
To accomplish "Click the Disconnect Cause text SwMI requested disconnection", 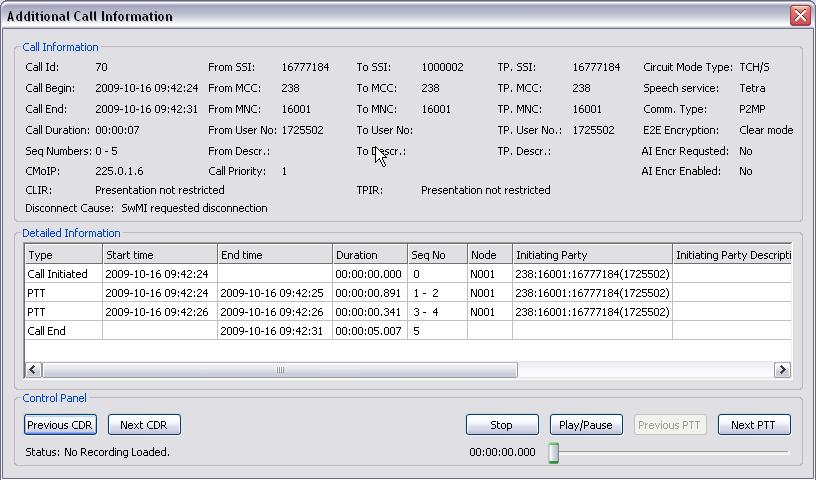I will 195,208.
